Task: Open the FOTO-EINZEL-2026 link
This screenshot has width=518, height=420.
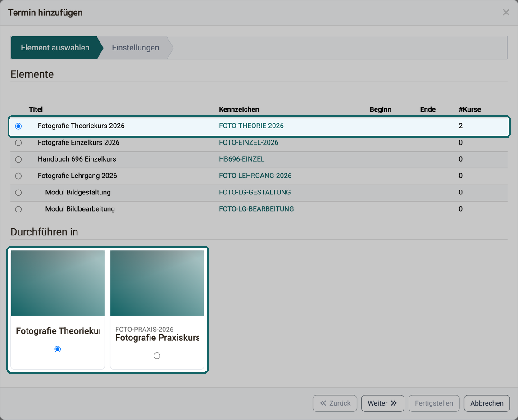Action: click(249, 142)
